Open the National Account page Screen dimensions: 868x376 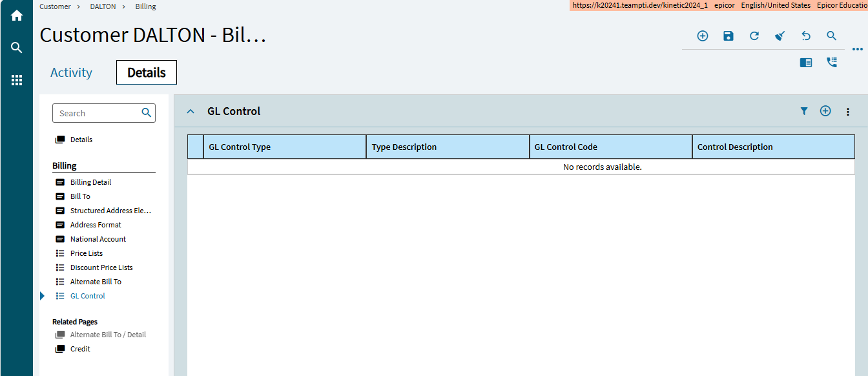pyautogui.click(x=98, y=239)
